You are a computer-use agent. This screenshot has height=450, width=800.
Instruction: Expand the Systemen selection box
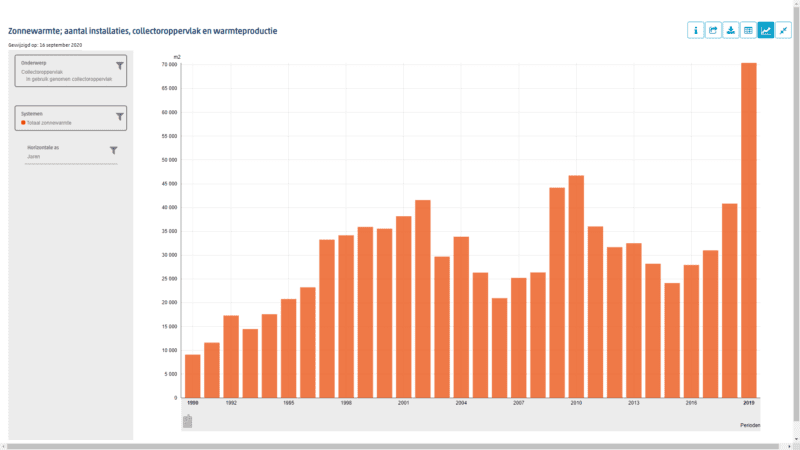pos(66,119)
